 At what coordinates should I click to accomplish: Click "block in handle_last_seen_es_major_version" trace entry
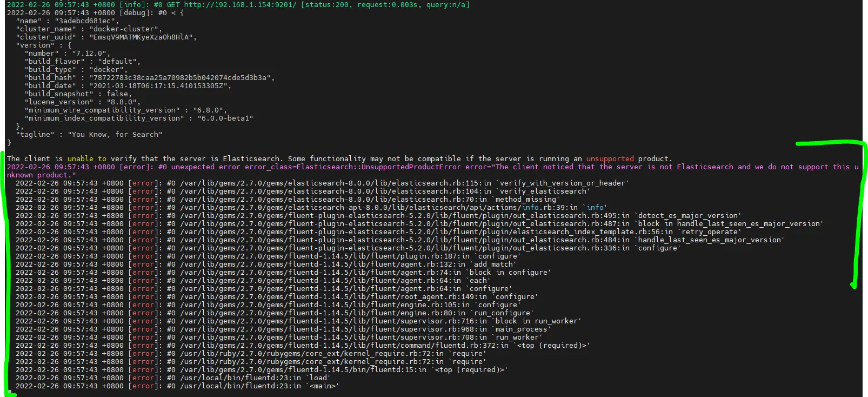coord(729,224)
